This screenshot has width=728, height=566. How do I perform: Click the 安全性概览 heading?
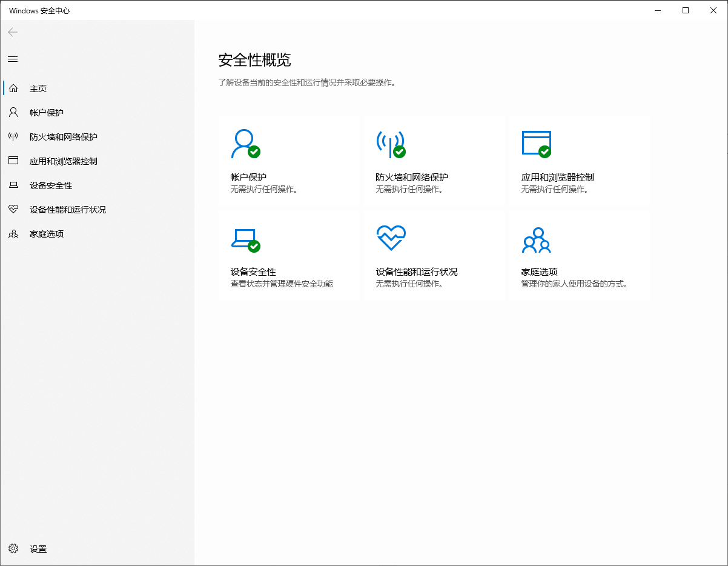pyautogui.click(x=254, y=60)
